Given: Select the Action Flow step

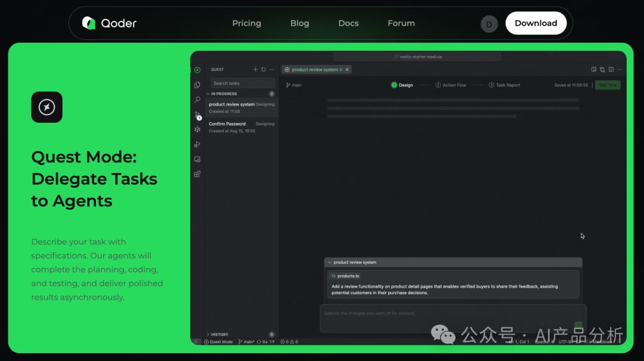Looking at the screenshot, I should click(451, 85).
